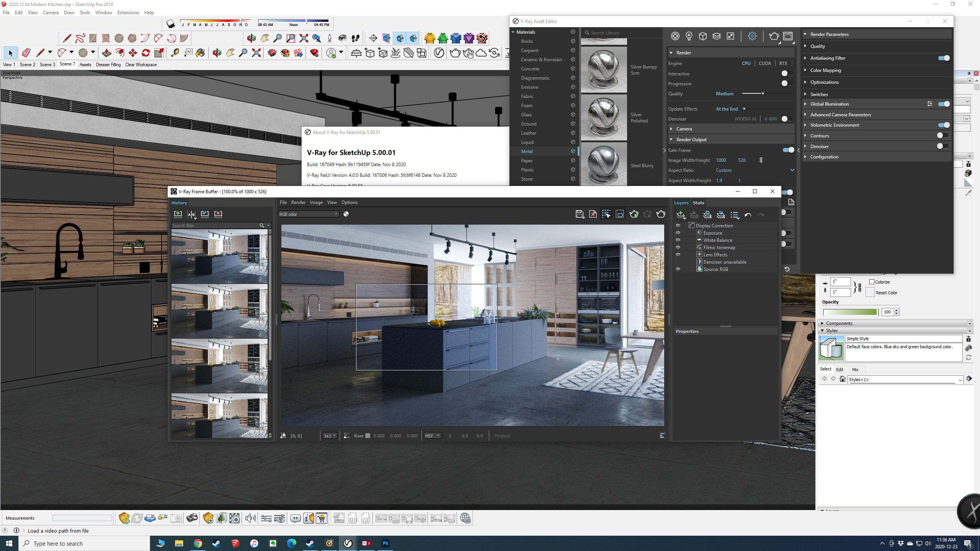This screenshot has width=980, height=551.
Task: Open V-Ray Asset Editor toolbar icon
Action: 439,53
